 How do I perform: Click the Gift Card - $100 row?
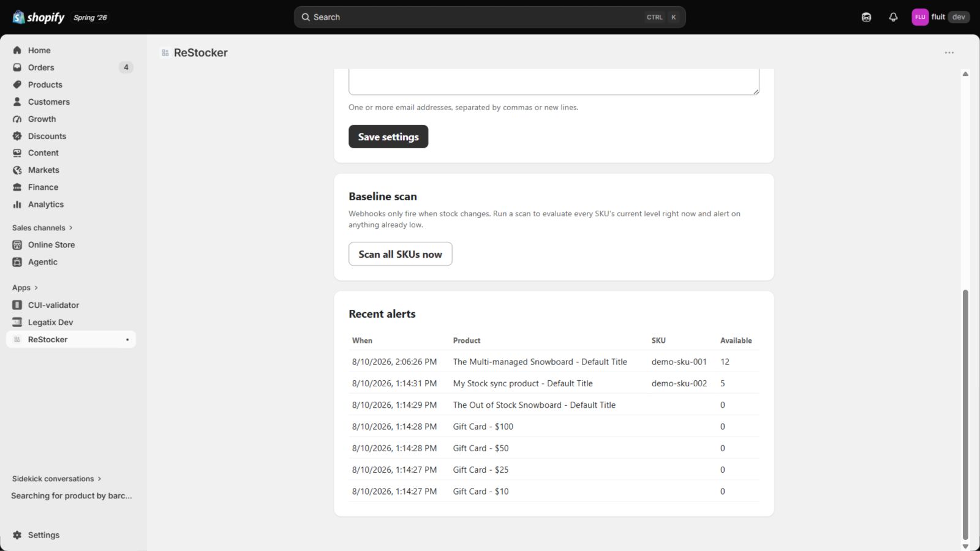click(554, 427)
